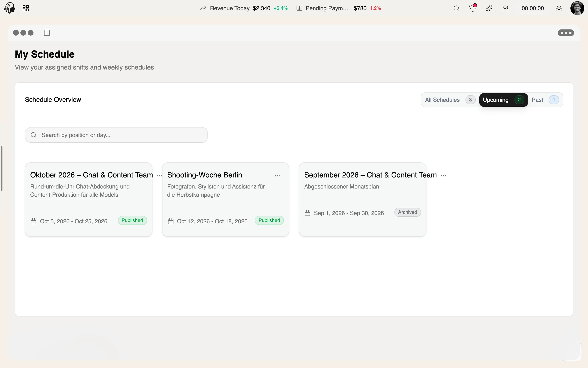Image resolution: width=588 pixels, height=368 pixels.
Task: Click the 00:00:00 timer
Action: 533,8
